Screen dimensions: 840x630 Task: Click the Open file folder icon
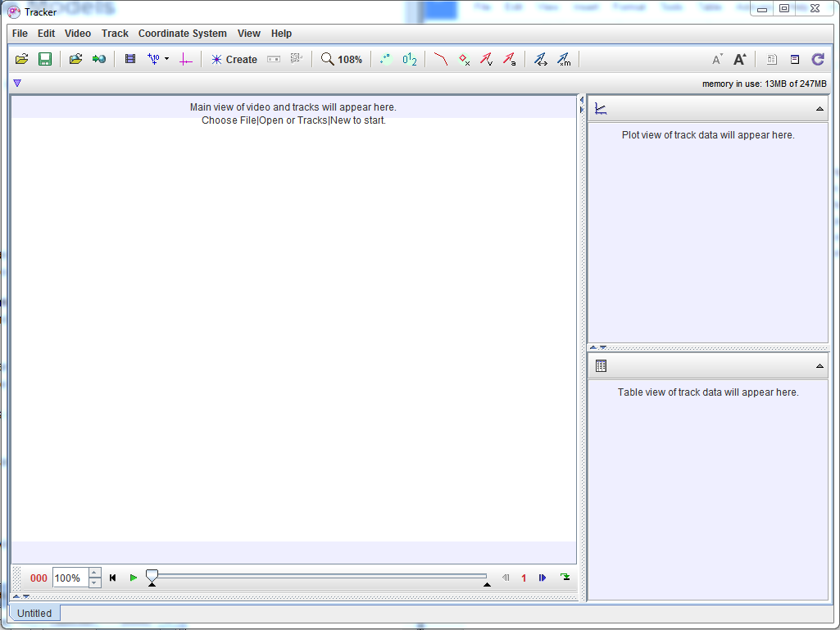[x=22, y=59]
